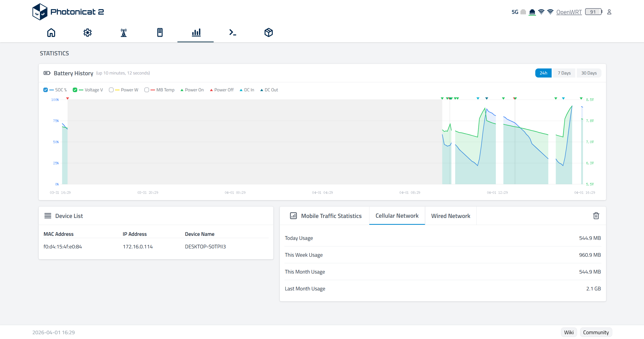644x339 pixels.
Task: Open the OpenWRT link in the header
Action: 569,12
